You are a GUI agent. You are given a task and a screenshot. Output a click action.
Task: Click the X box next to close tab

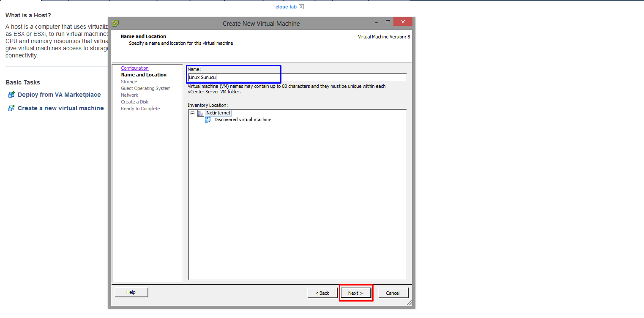click(x=301, y=7)
